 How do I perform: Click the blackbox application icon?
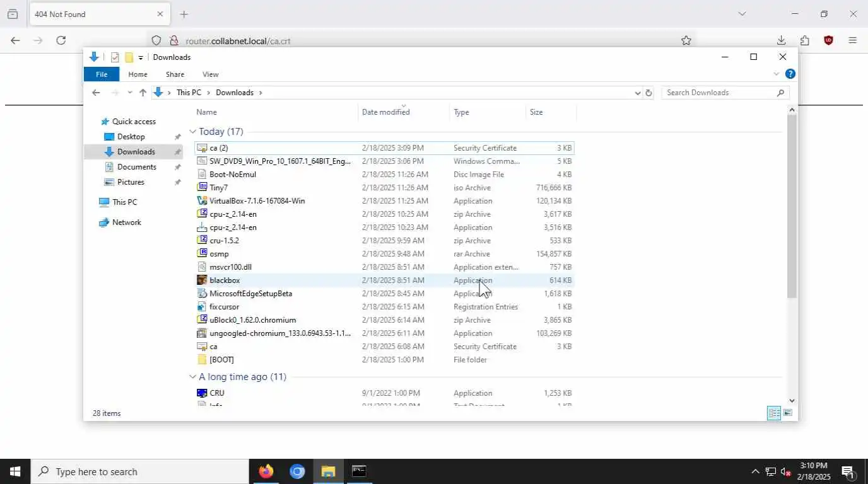pyautogui.click(x=202, y=280)
